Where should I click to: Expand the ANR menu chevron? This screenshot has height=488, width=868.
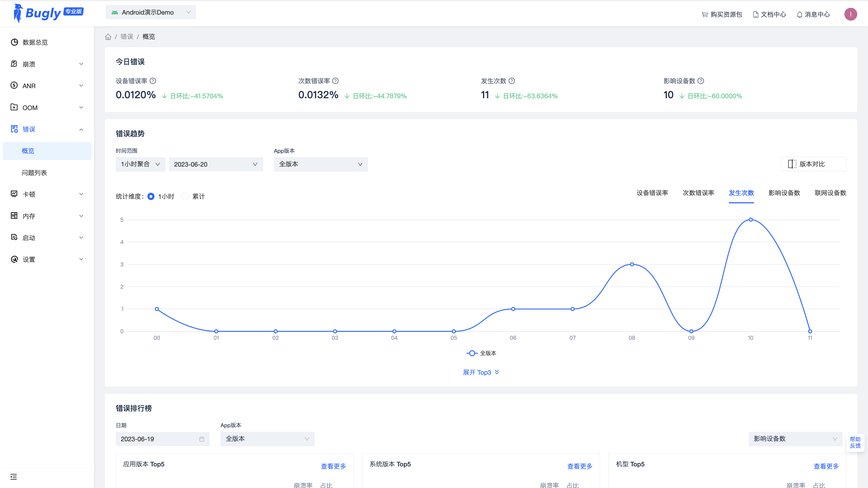point(81,86)
